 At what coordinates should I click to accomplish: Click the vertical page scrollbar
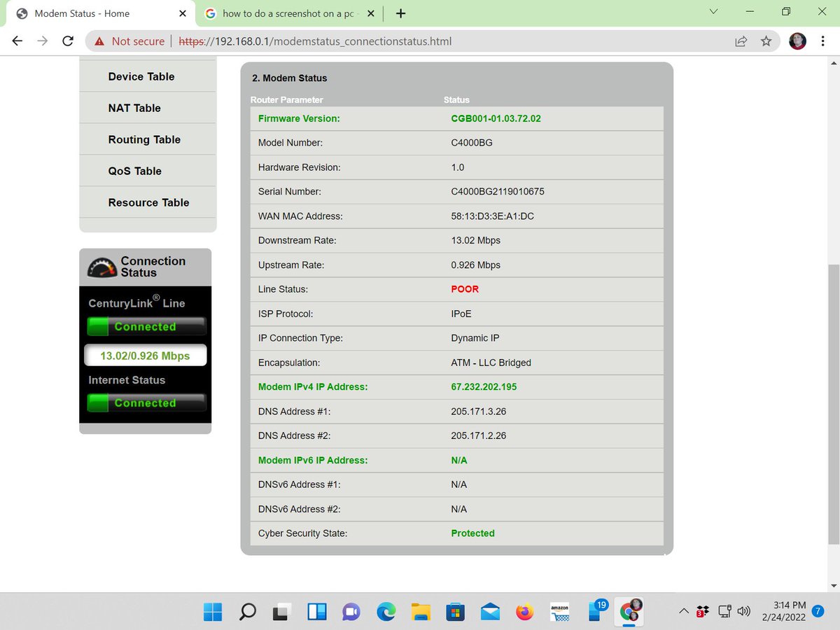click(834, 404)
